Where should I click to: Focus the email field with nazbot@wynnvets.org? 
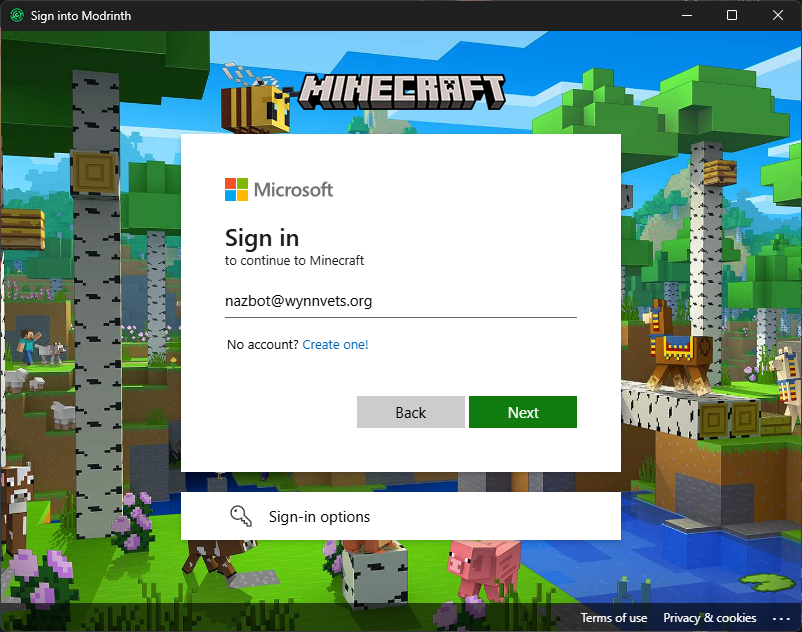(400, 301)
